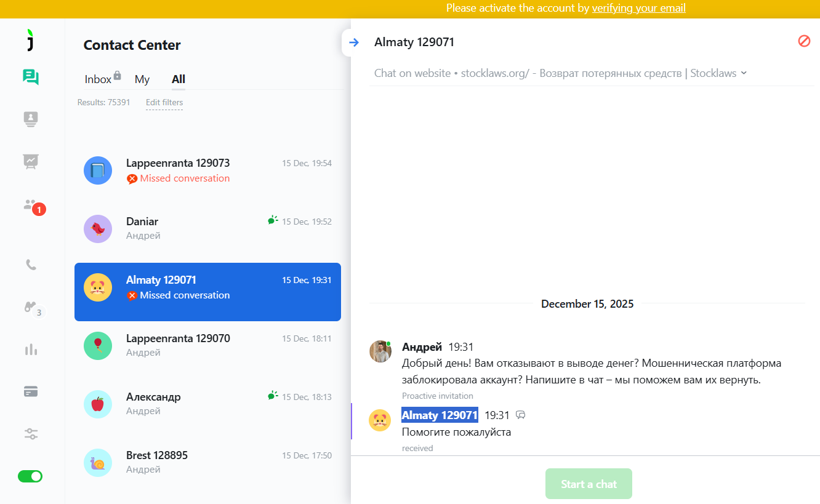This screenshot has width=820, height=504.
Task: Open the Edit filters link
Action: [164, 103]
